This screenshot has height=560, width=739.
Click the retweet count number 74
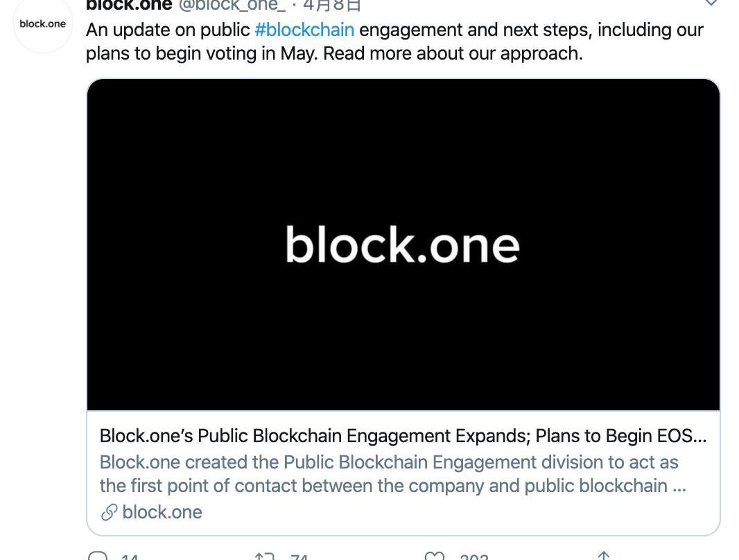(x=299, y=557)
